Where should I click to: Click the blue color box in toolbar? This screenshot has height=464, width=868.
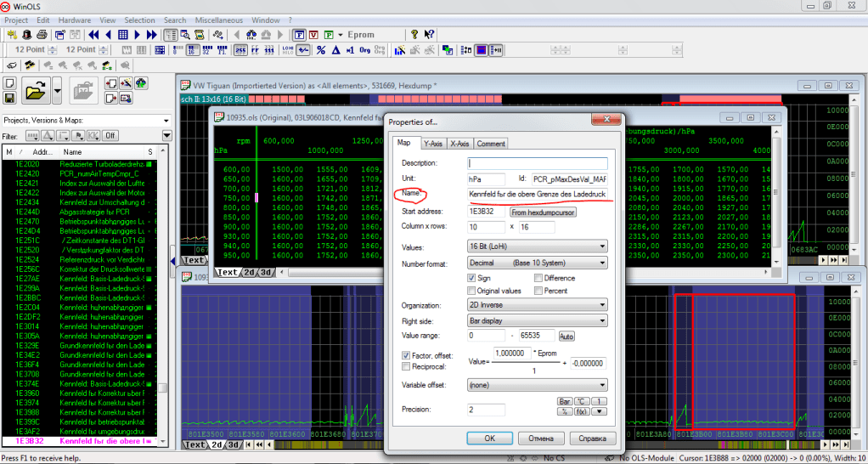pyautogui.click(x=482, y=50)
